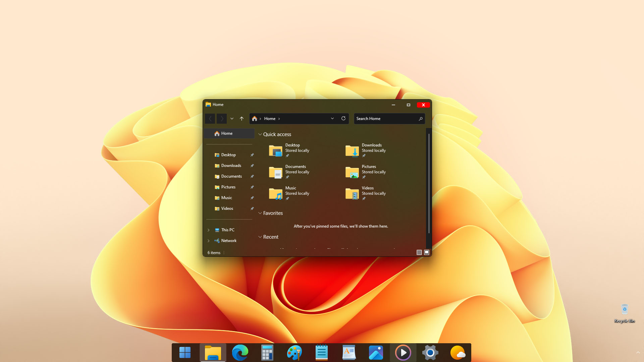Unpin Documents from the sidebar
644x362 pixels.
point(252,176)
